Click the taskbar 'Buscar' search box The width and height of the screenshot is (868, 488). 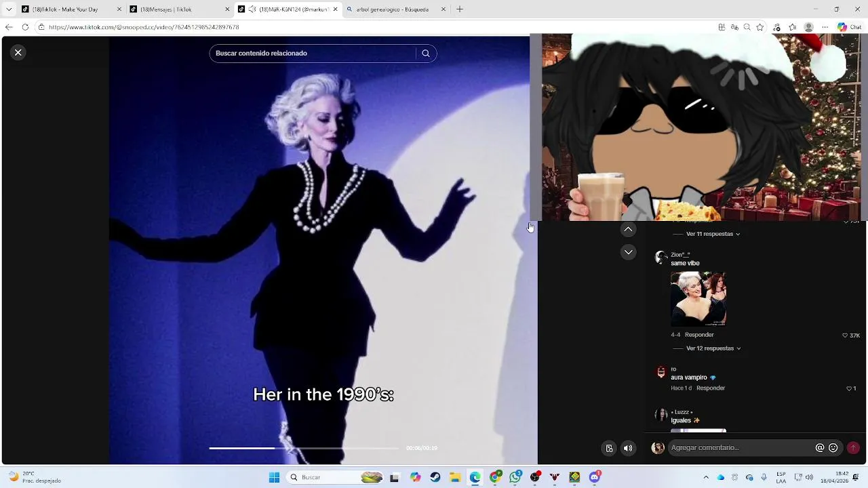336,478
